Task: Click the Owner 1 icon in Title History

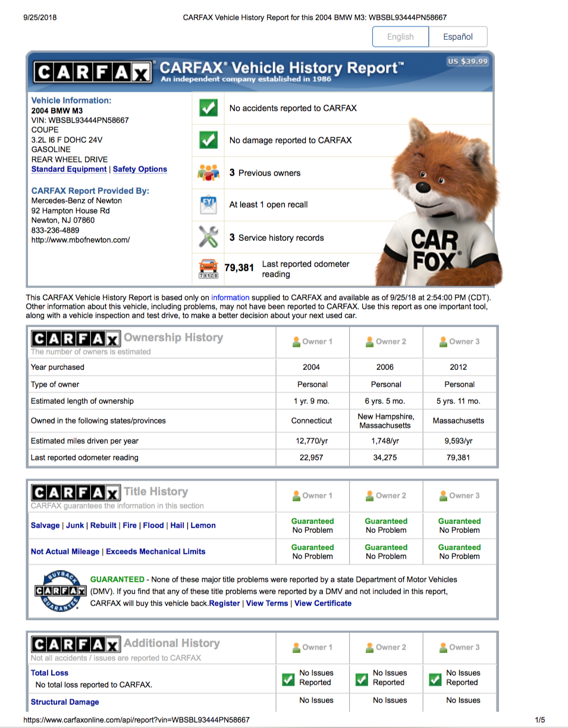Action: 297,495
